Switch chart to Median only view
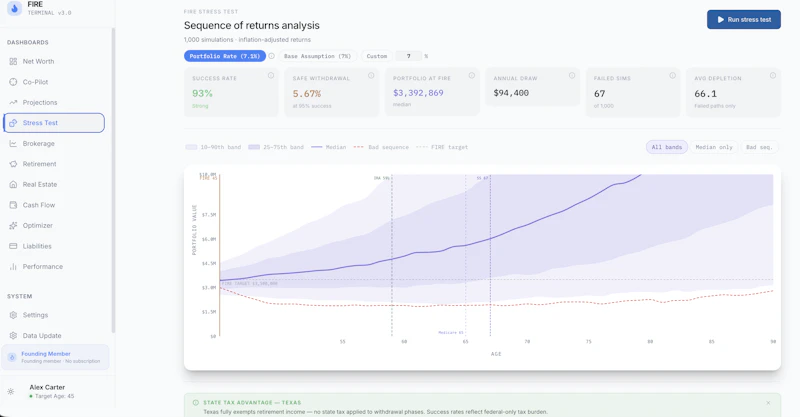 click(714, 147)
